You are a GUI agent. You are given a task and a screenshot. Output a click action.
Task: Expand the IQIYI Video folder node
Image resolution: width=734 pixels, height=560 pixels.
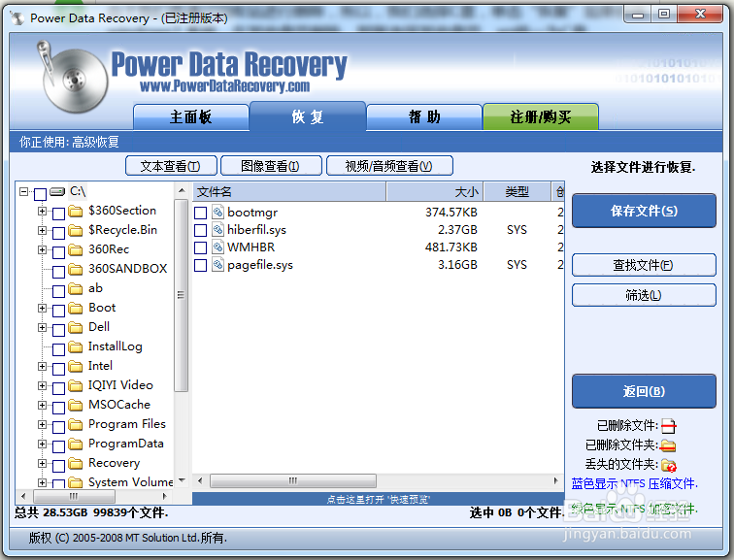pos(42,385)
